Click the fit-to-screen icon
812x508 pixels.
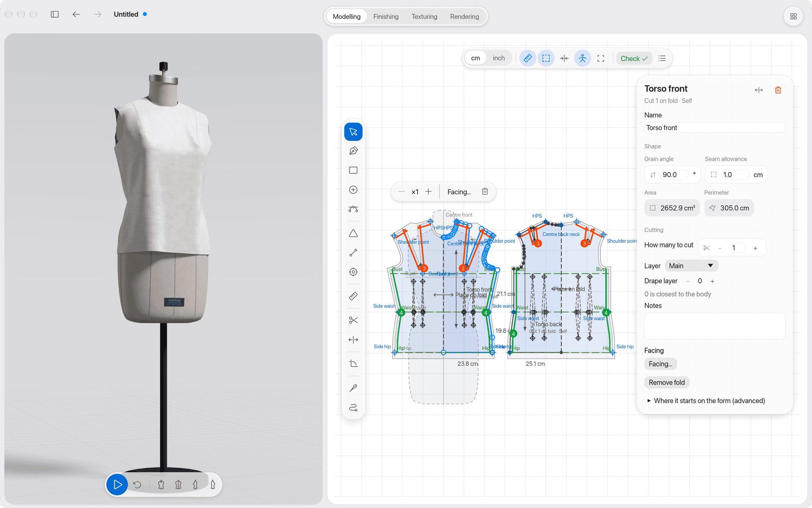point(601,59)
